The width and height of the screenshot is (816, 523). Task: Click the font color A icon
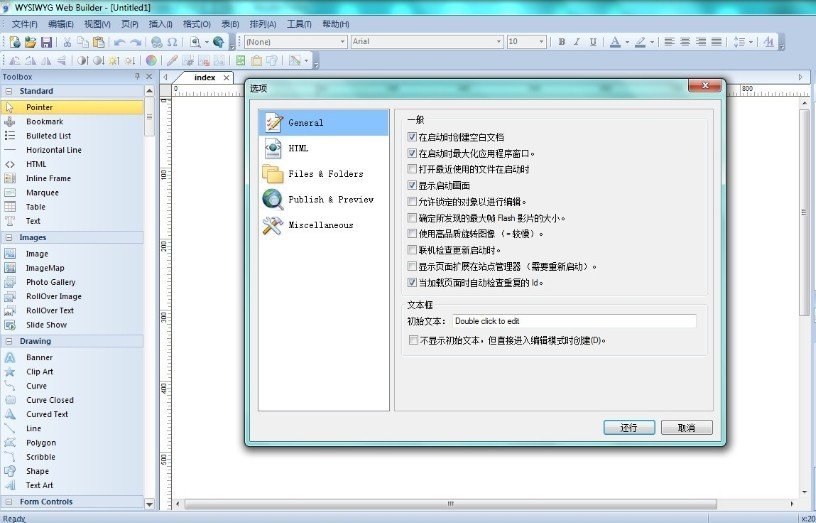[615, 42]
